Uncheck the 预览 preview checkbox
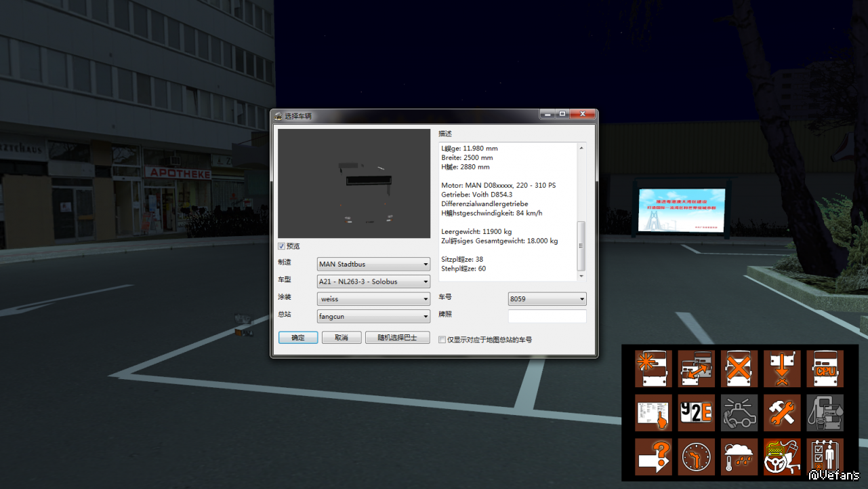This screenshot has height=489, width=868. coord(282,246)
